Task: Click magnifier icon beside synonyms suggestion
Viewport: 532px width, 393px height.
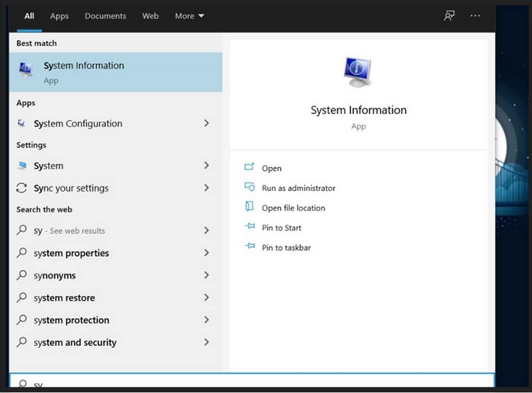Action: pyautogui.click(x=22, y=274)
